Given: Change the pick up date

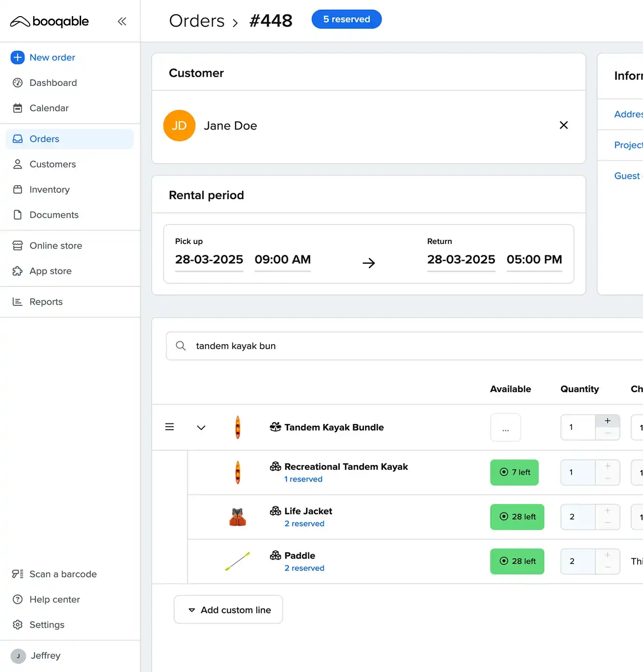Looking at the screenshot, I should click(x=209, y=260).
